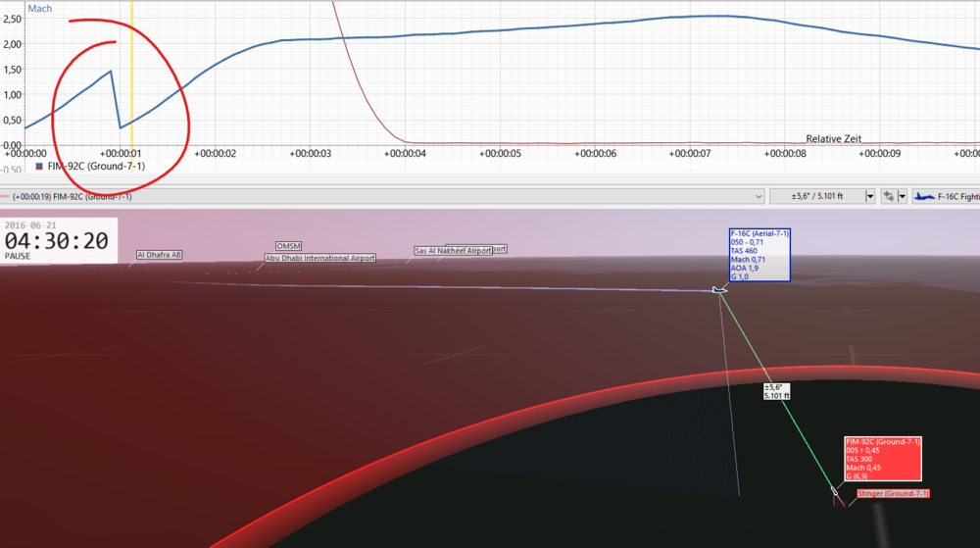Click the Mach axis label on the chart
The height and width of the screenshot is (548, 980).
coord(40,9)
